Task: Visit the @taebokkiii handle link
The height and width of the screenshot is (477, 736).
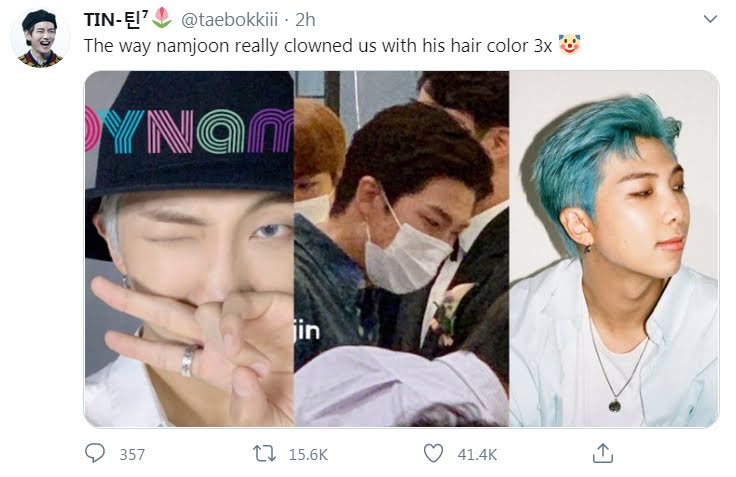Action: tap(230, 20)
